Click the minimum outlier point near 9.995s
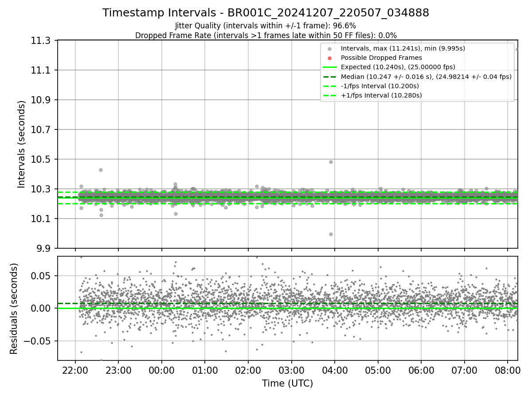The height and width of the screenshot is (399, 532). [331, 234]
